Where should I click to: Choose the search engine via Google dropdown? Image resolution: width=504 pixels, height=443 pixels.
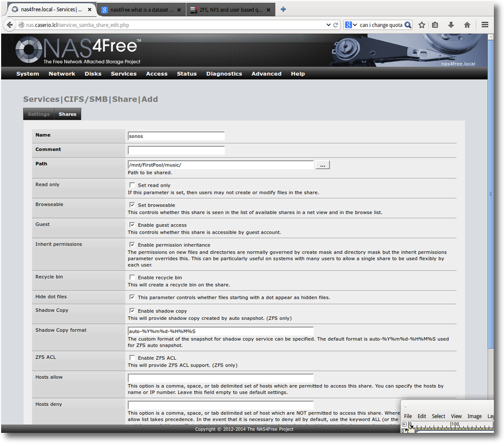351,25
